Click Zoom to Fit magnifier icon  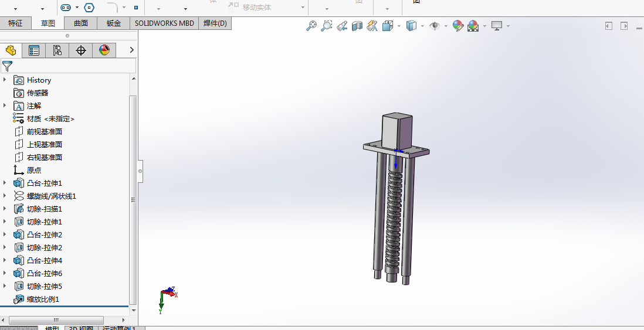(311, 26)
